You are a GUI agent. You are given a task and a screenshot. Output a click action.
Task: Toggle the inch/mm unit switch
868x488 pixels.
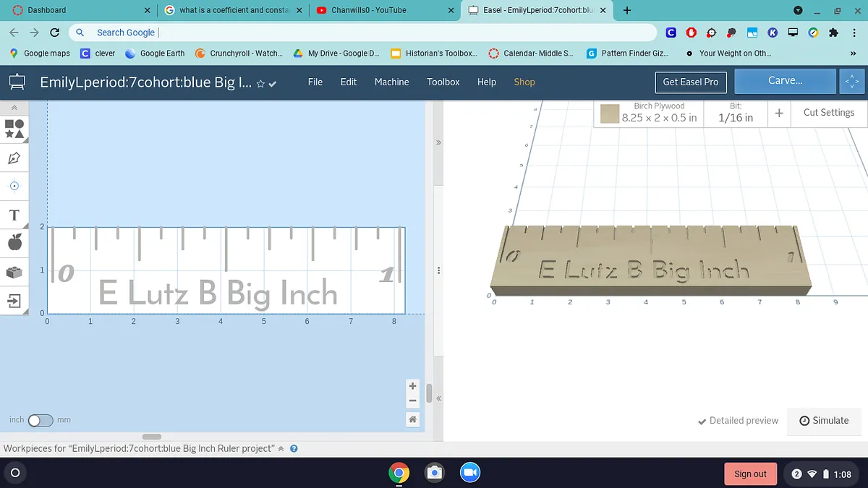click(x=40, y=420)
